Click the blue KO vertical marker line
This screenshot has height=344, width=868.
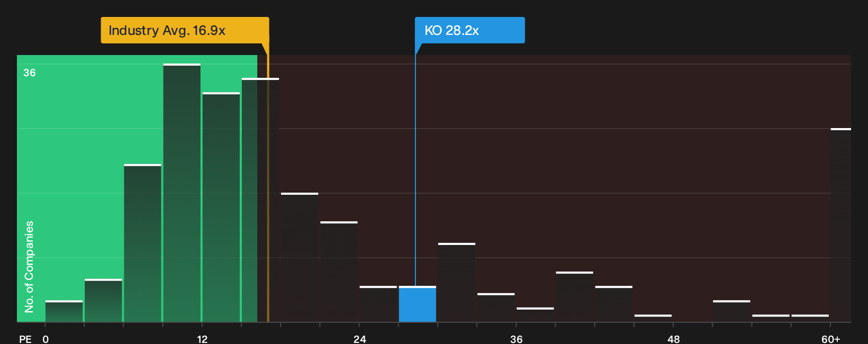click(x=415, y=169)
